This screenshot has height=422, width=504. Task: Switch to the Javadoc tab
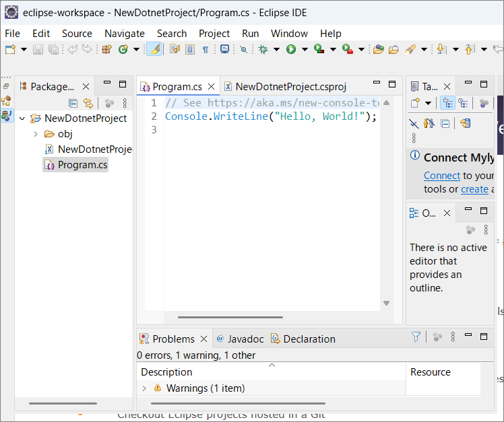click(240, 339)
